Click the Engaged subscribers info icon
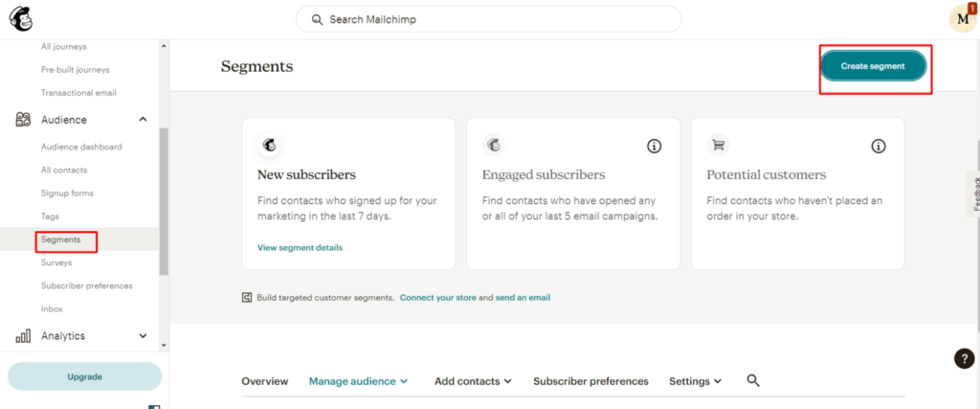The image size is (980, 409). [x=654, y=146]
